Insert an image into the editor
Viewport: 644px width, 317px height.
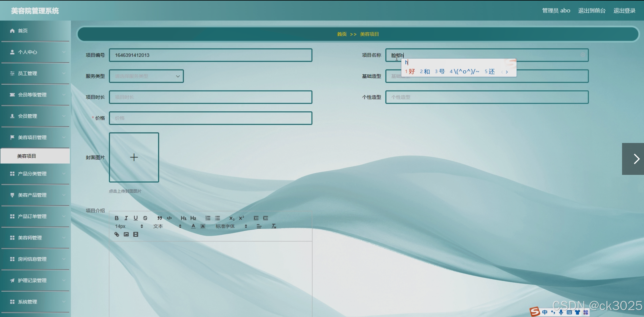tap(126, 234)
